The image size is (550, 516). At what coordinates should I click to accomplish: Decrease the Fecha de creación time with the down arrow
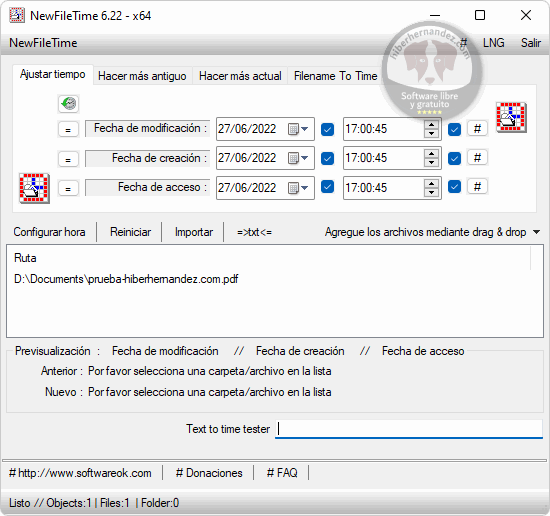pyautogui.click(x=431, y=163)
